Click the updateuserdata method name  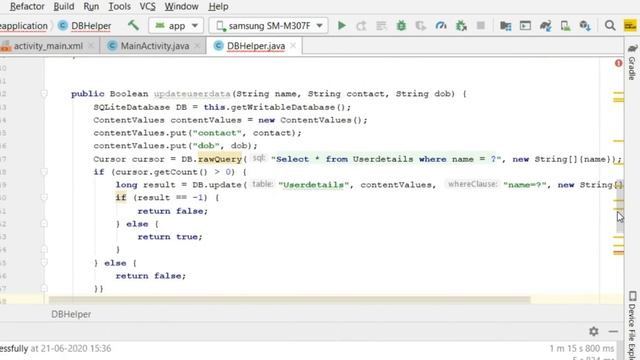pos(192,94)
